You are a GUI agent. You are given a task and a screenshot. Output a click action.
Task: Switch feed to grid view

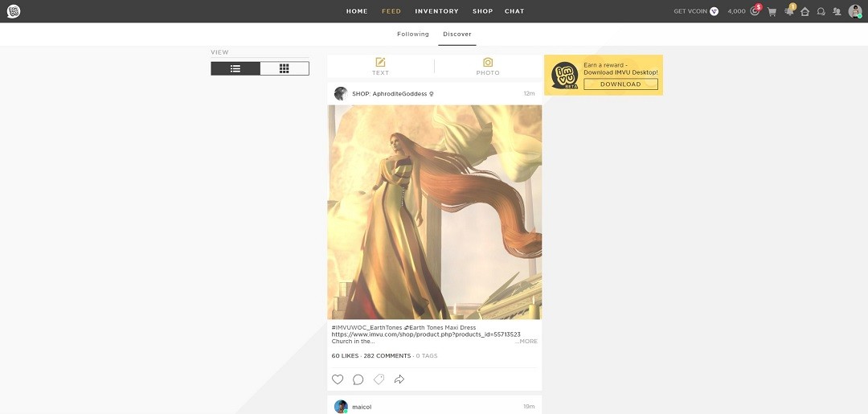285,68
